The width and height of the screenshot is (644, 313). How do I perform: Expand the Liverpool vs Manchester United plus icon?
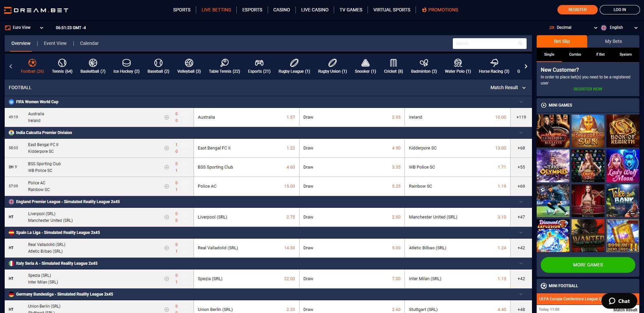[x=167, y=217]
